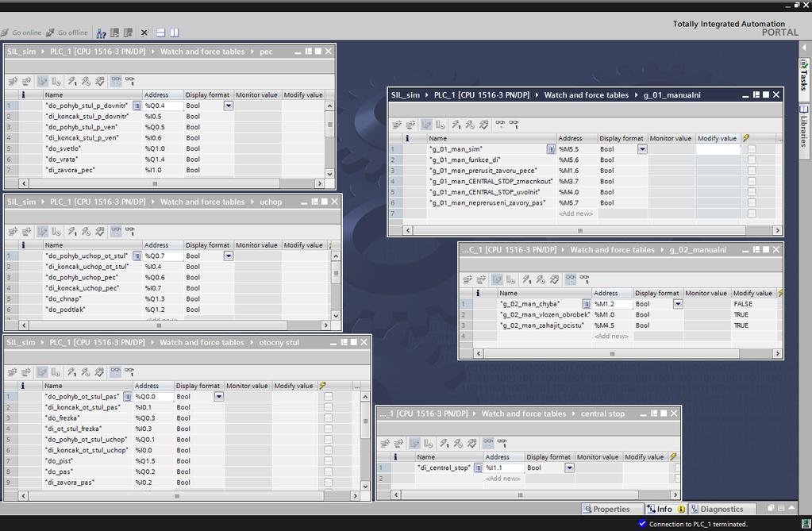This screenshot has width=812, height=531.
Task: Open Display format dropdown for g_02_man_chyba
Action: [x=678, y=304]
